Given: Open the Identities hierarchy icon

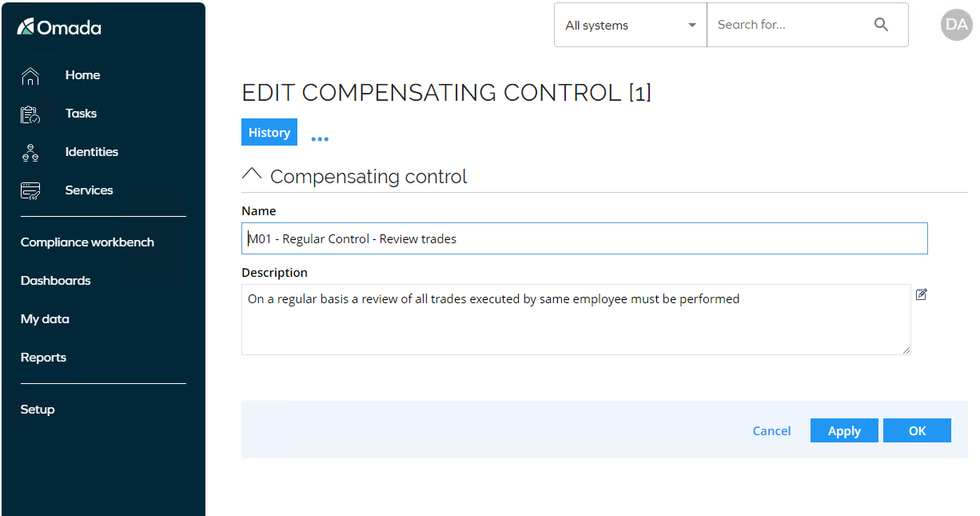Looking at the screenshot, I should pos(30,153).
